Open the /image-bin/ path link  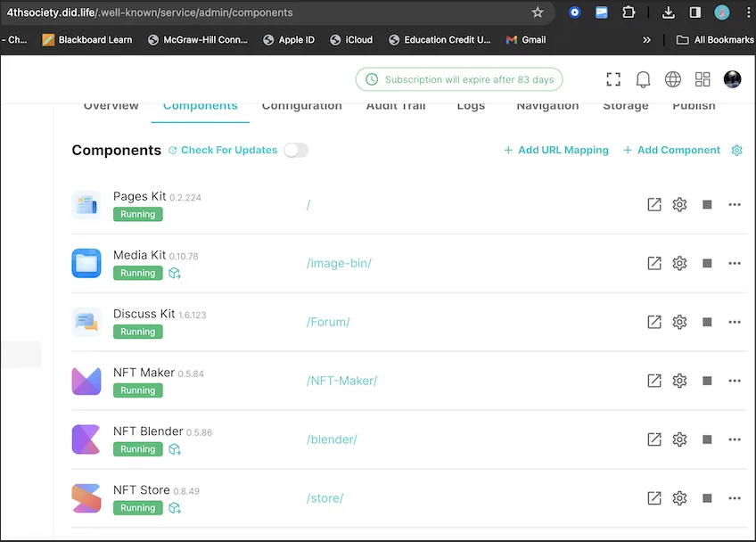(x=339, y=263)
